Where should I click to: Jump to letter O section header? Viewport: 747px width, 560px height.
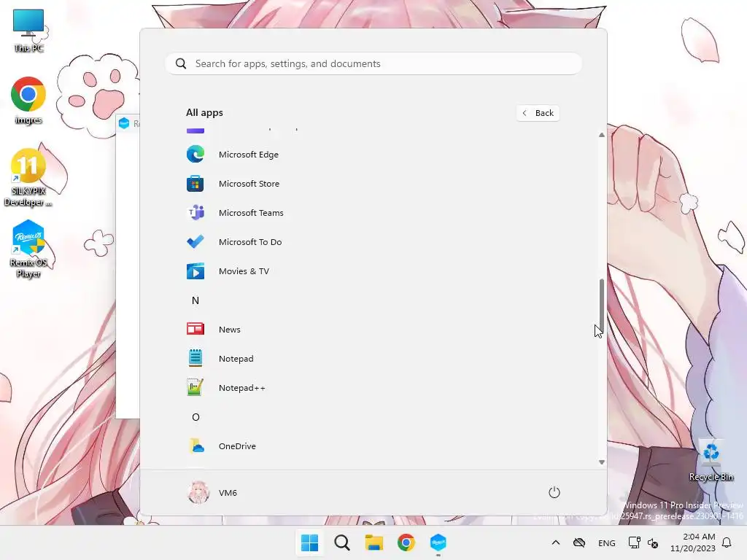point(196,416)
